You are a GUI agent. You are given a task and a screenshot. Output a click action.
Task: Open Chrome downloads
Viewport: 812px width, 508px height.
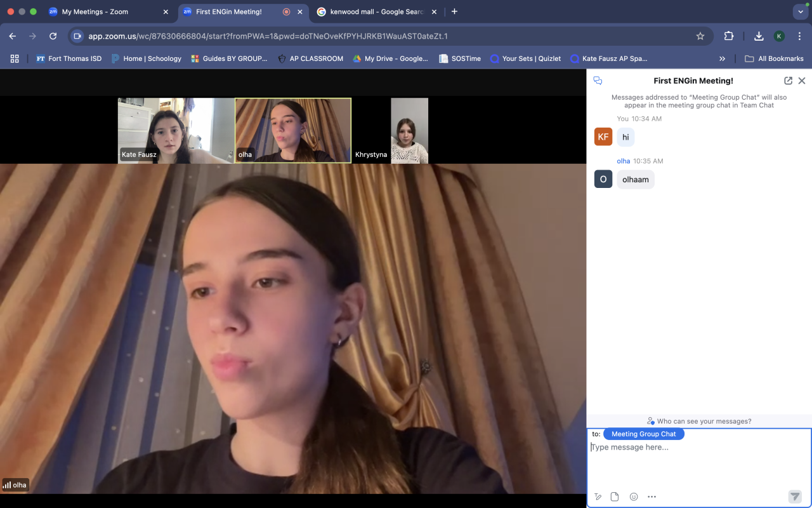pos(759,36)
